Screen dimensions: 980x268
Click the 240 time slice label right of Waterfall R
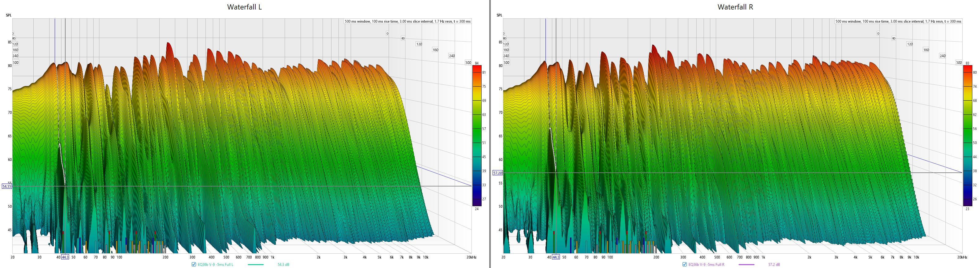click(942, 56)
